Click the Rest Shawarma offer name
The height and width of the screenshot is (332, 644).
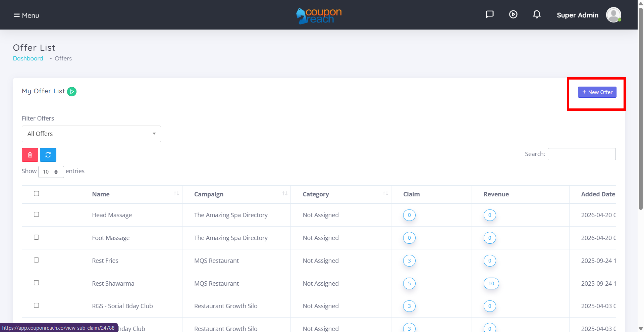click(x=113, y=284)
